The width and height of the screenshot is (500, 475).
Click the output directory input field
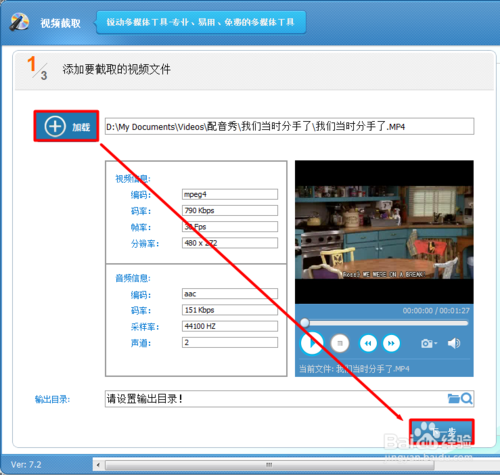pyautogui.click(x=289, y=399)
